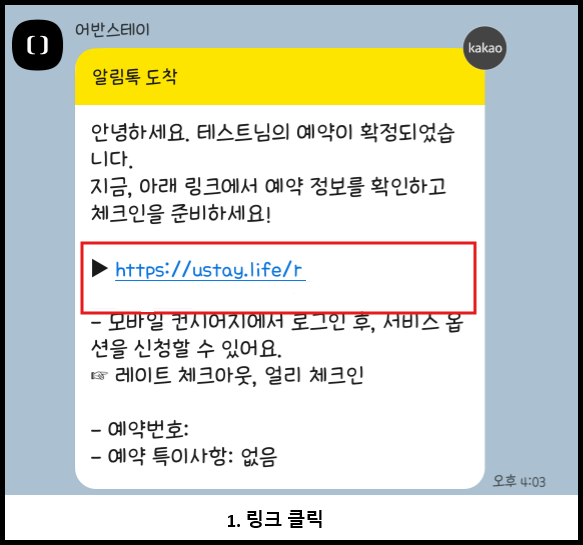Click the 1. 링크 클릭 caption

pyautogui.click(x=274, y=519)
